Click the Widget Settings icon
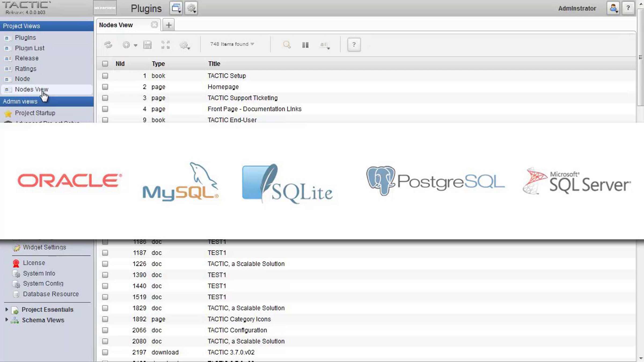 click(x=16, y=248)
